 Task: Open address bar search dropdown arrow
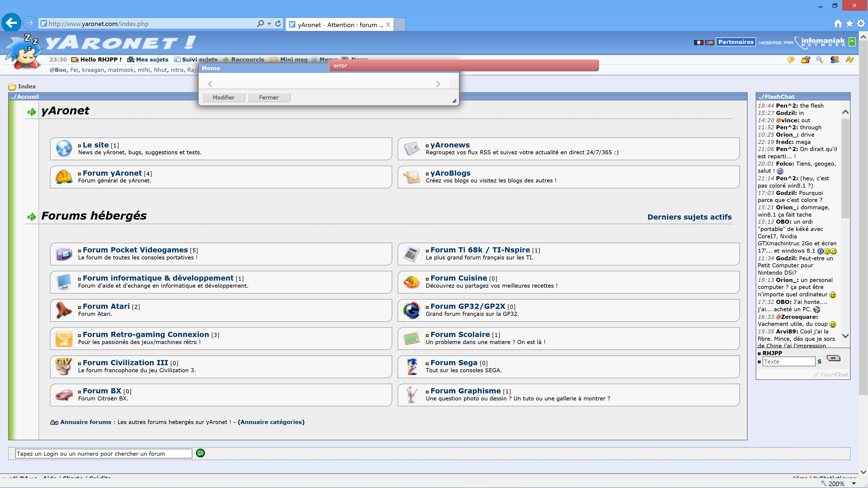click(x=269, y=24)
